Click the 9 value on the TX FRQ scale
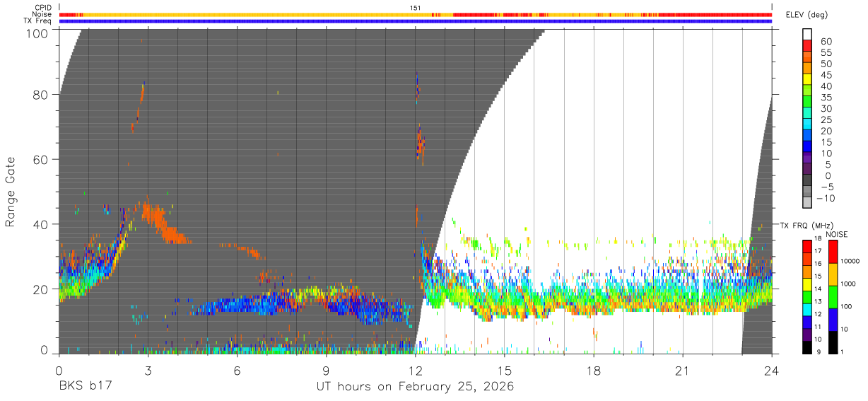This screenshot has height=401, width=868. [x=819, y=352]
